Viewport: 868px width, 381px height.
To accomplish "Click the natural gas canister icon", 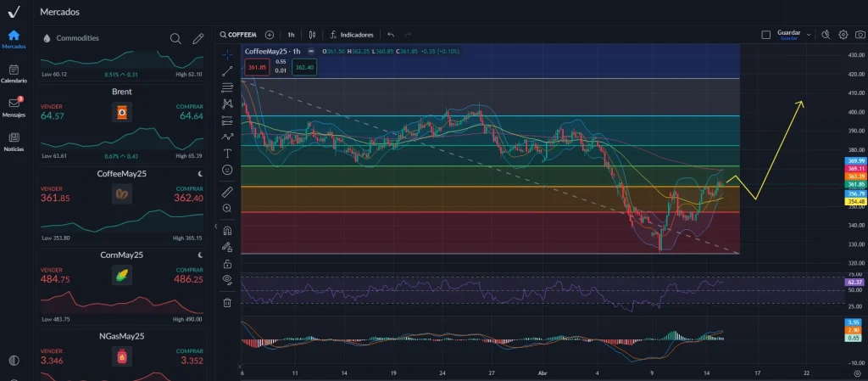I will point(122,357).
